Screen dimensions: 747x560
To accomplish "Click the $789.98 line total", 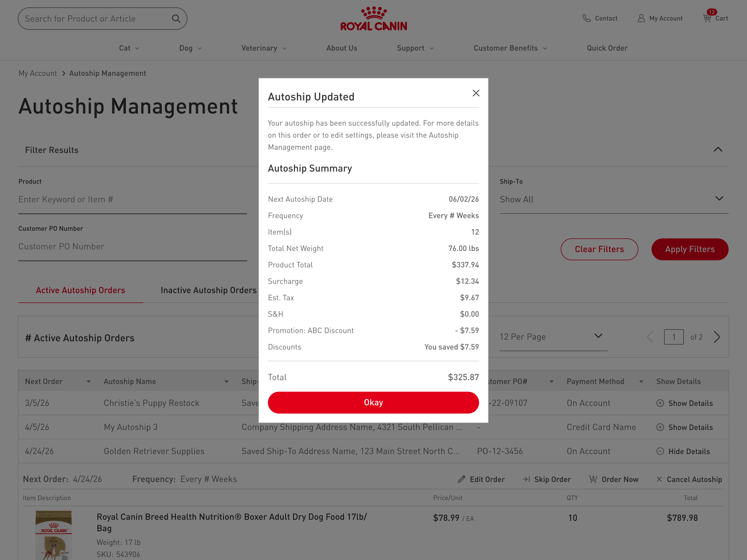I will [682, 518].
